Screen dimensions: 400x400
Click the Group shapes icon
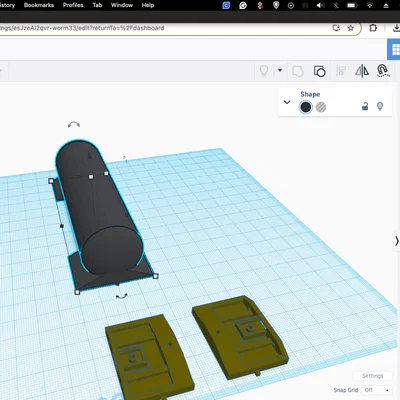click(298, 71)
